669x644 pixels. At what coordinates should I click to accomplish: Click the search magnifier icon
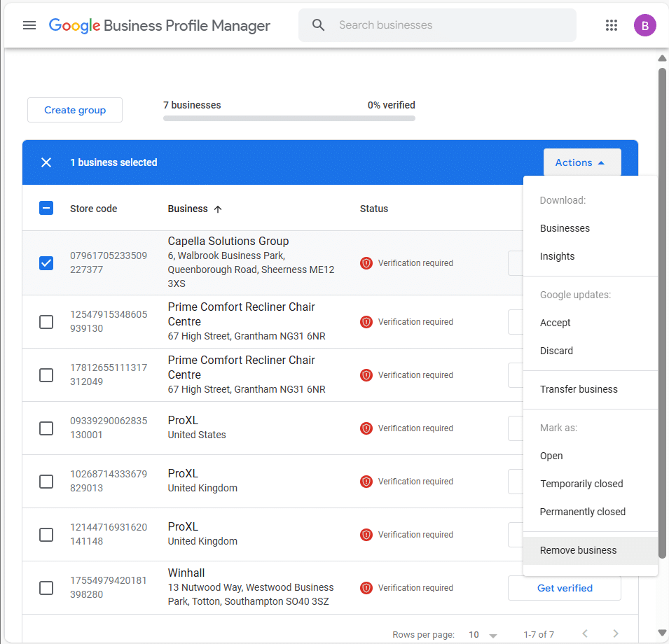point(319,25)
